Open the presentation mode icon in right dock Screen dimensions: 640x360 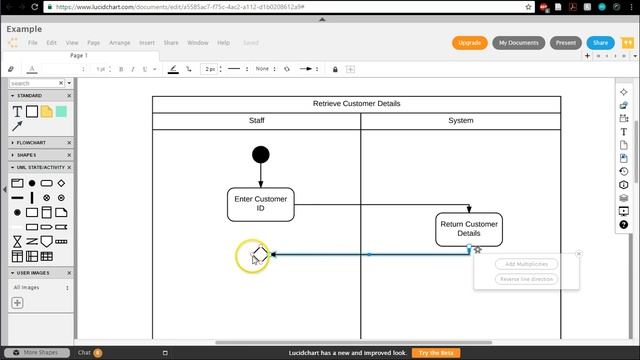pos(624,211)
